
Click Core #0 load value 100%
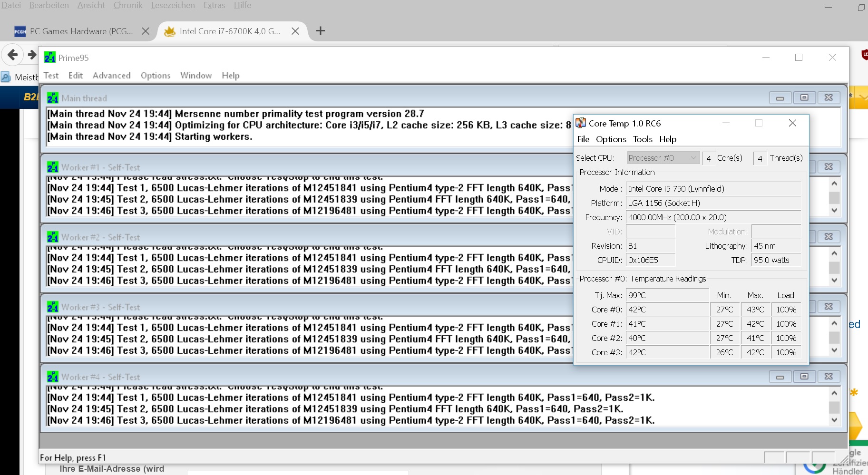(x=786, y=310)
